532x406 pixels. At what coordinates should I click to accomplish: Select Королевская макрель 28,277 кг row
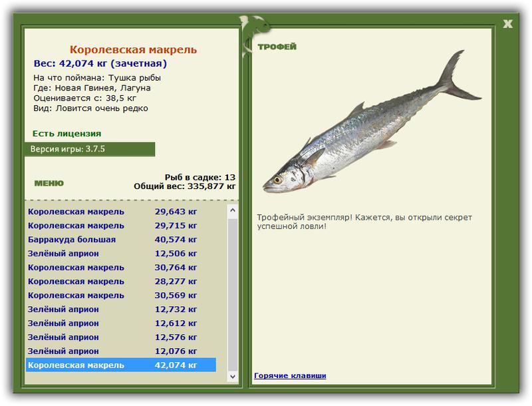(121, 281)
